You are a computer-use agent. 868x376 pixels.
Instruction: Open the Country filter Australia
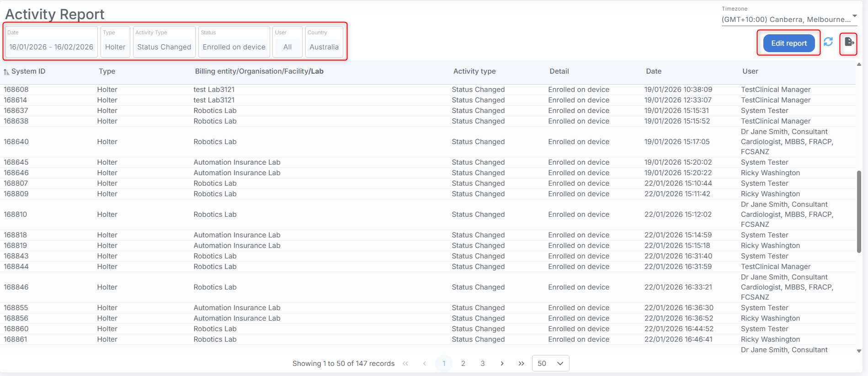pyautogui.click(x=324, y=47)
